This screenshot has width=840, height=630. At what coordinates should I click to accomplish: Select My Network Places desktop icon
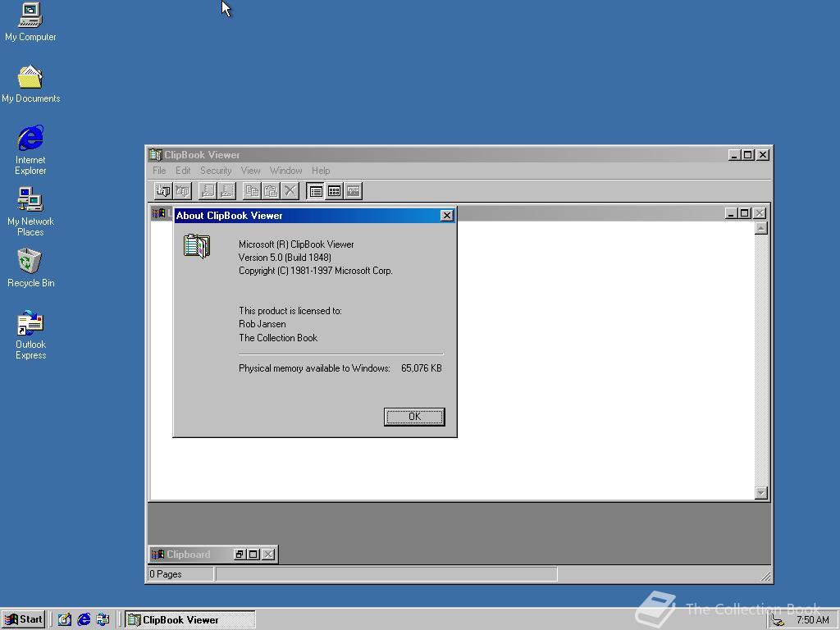[x=30, y=212]
